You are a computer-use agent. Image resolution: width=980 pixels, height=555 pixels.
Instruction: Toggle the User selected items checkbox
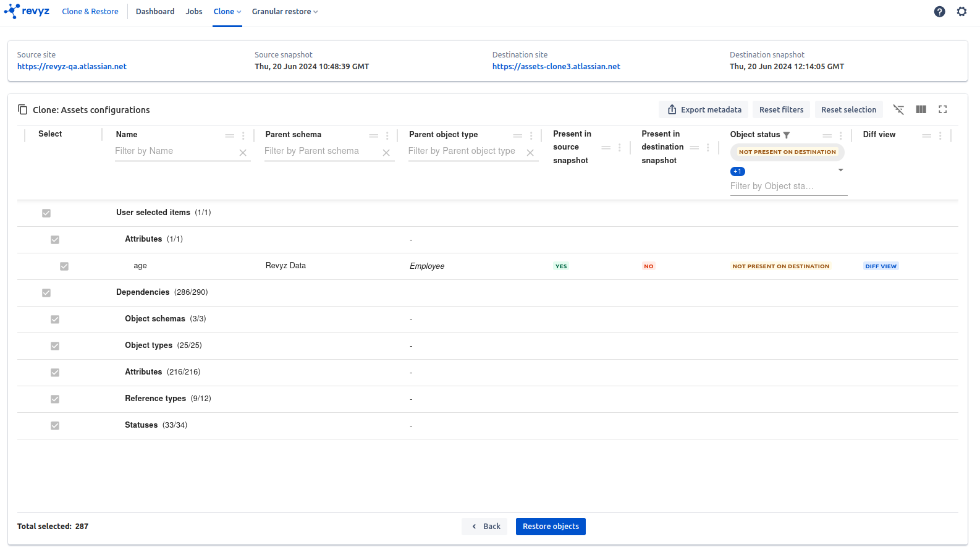pos(46,213)
